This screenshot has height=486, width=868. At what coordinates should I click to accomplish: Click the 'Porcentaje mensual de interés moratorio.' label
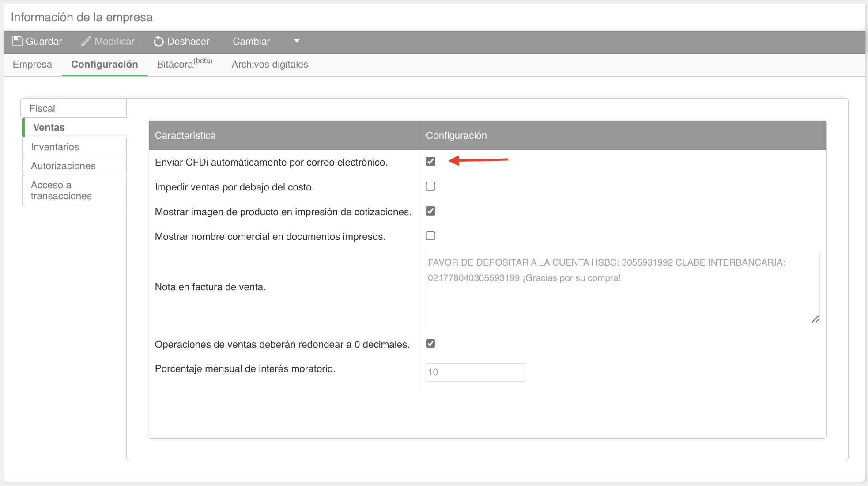[x=245, y=368]
